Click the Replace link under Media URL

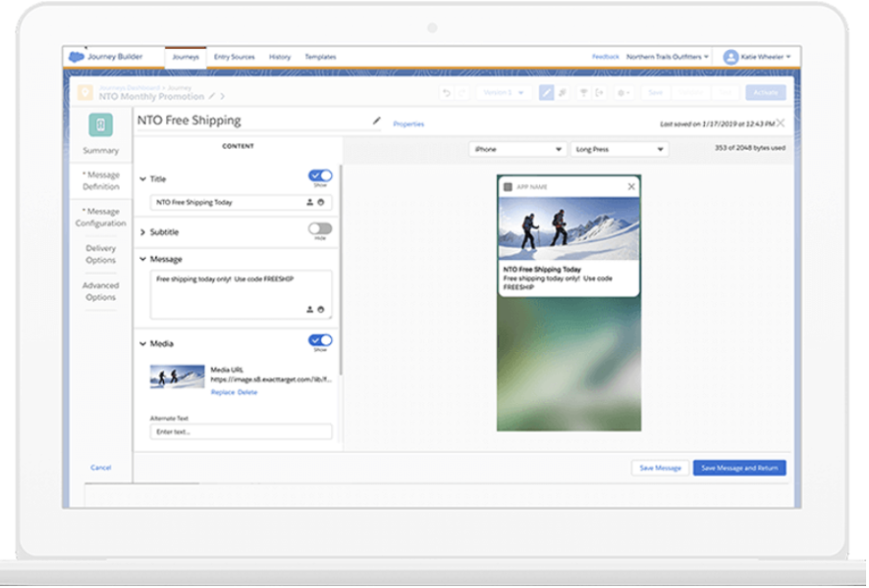(x=223, y=392)
